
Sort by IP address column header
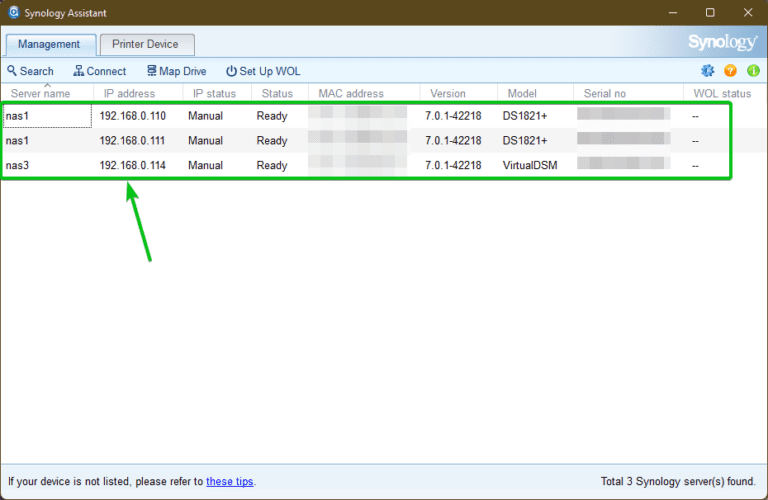(138, 94)
